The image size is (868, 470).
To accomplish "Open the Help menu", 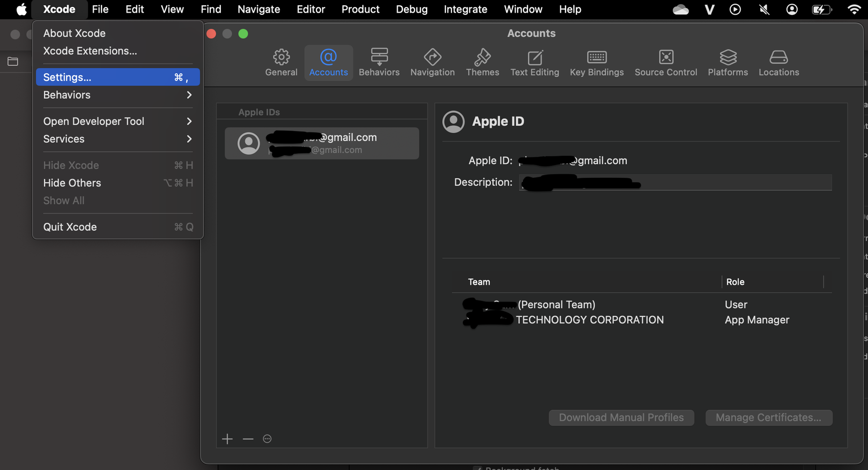I will pos(570,9).
